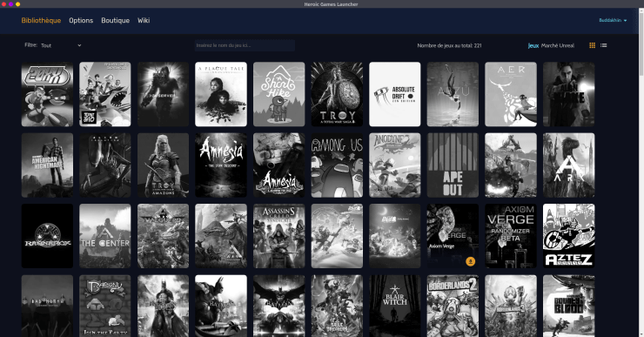This screenshot has height=337, width=644.
Task: Select the Jeux category tab
Action: click(533, 45)
